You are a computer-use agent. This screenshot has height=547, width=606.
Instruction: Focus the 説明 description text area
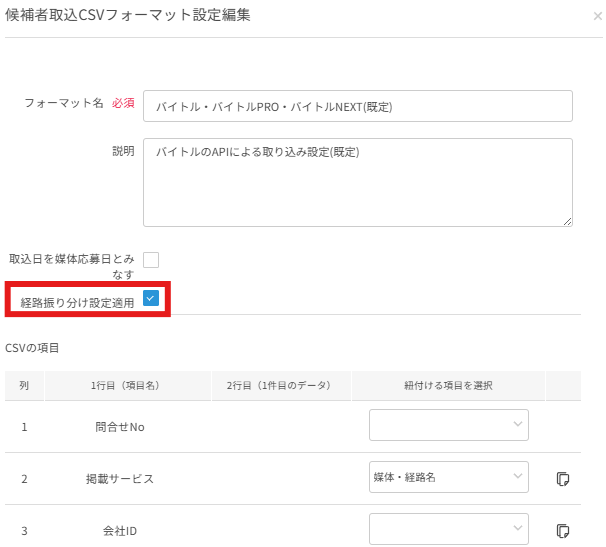(x=357, y=182)
